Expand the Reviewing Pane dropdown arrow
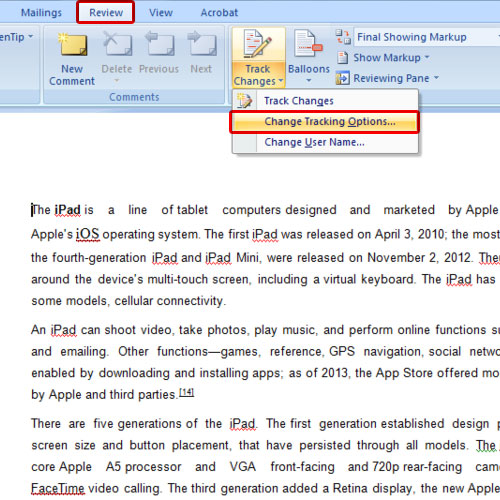The image size is (500, 500). (436, 78)
